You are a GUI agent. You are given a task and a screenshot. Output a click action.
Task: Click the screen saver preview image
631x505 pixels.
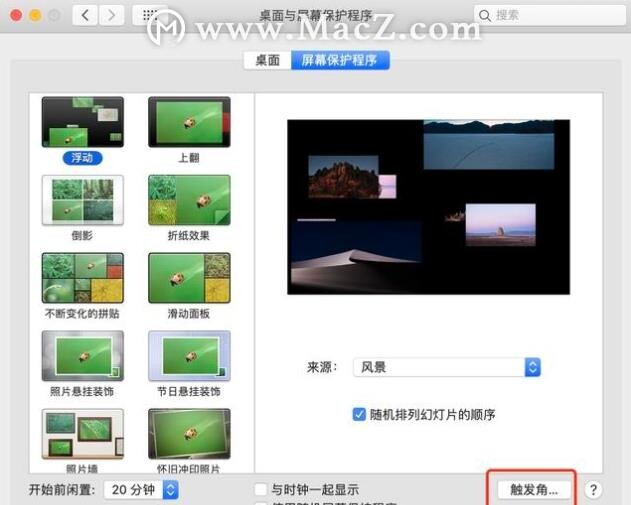[429, 207]
